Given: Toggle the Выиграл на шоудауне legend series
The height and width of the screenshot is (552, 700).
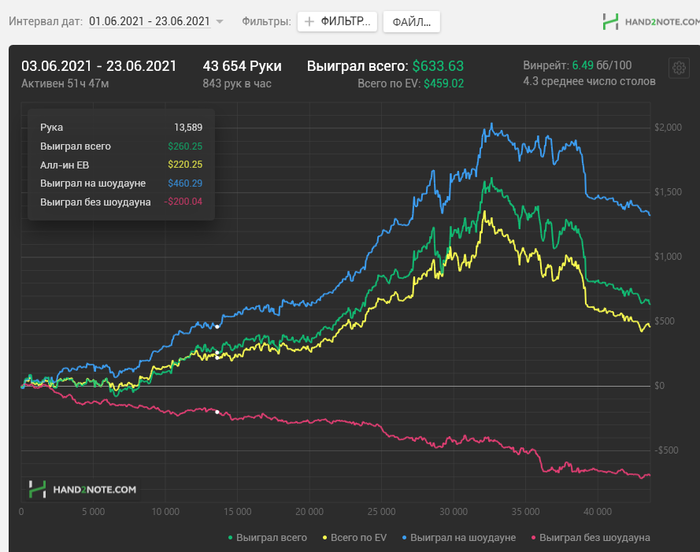Looking at the screenshot, I should [x=459, y=538].
